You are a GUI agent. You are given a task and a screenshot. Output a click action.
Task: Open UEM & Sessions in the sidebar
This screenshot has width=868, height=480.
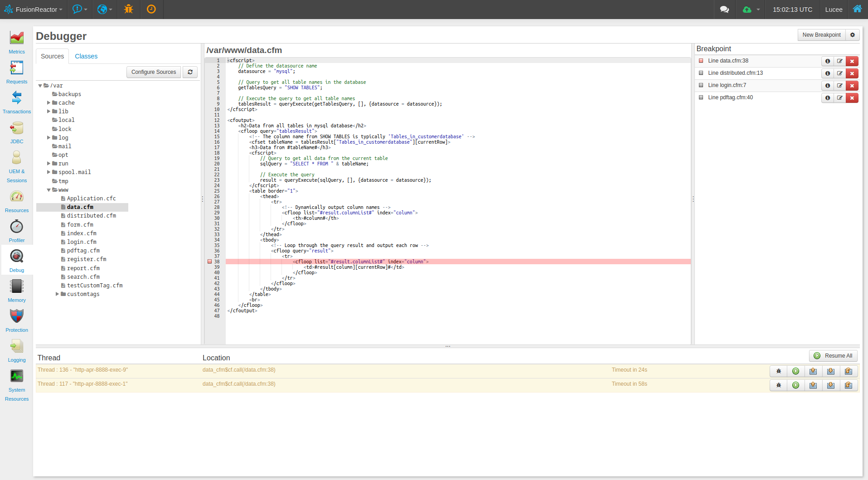coord(17,166)
